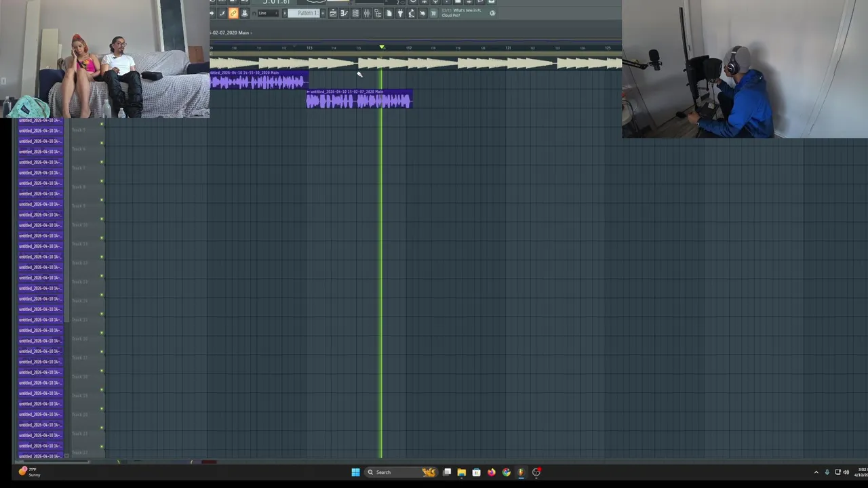
Task: Select the first purple audio clip '14-55-30'
Action: tap(259, 80)
